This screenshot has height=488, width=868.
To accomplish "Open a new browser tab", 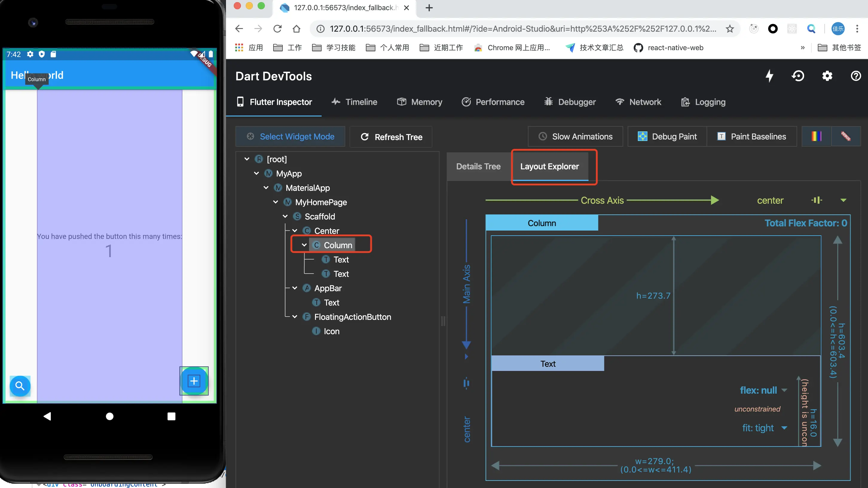I will coord(429,8).
